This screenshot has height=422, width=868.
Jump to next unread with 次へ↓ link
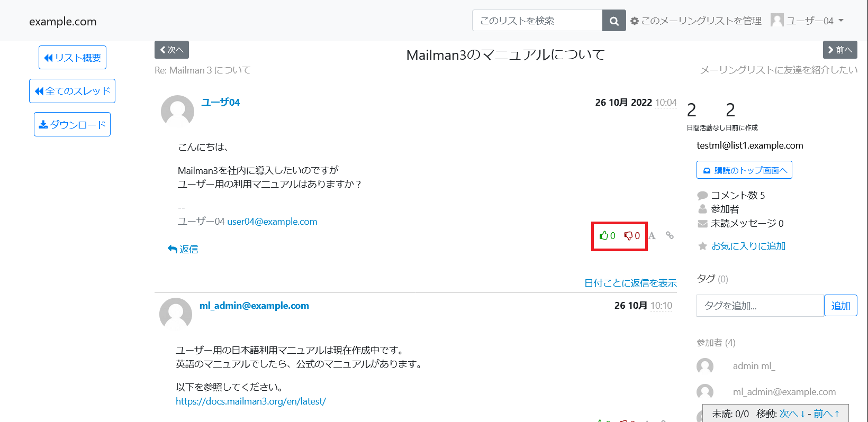point(792,414)
